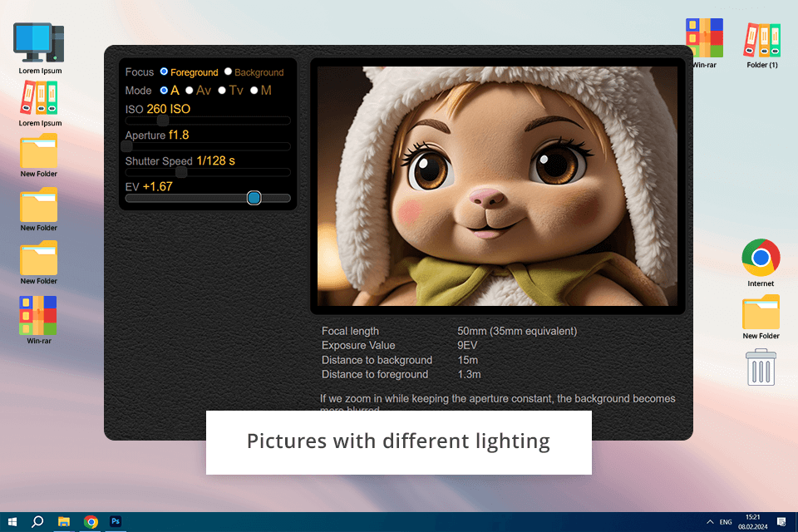Click the Shutter Speed slider handle

tap(181, 172)
